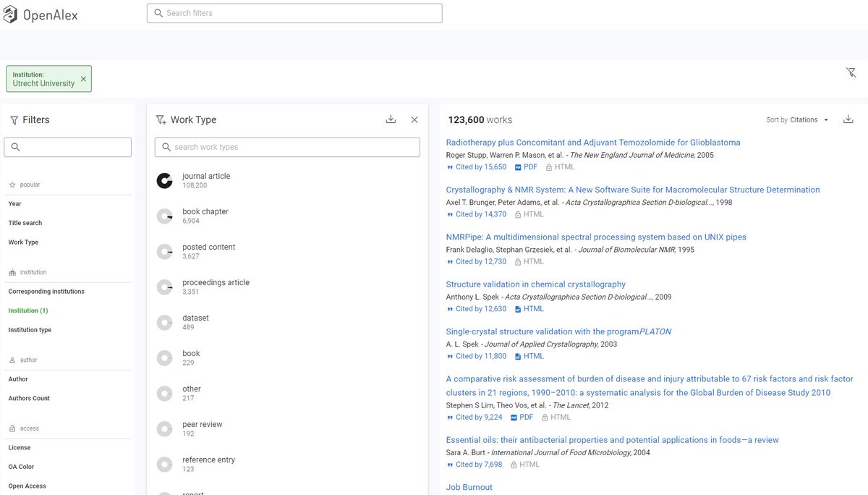Remove the Utrecht University institution filter
The height and width of the screenshot is (495, 868).
(83, 79)
